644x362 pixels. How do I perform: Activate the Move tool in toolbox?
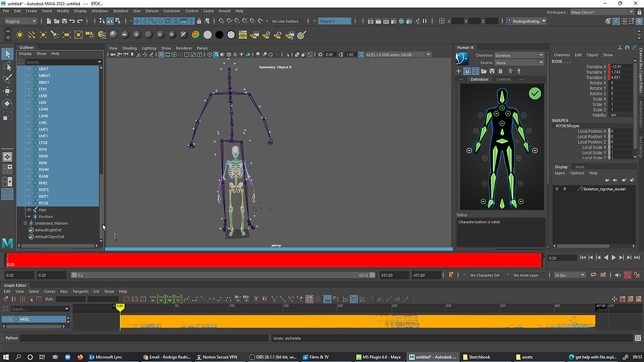click(7, 90)
